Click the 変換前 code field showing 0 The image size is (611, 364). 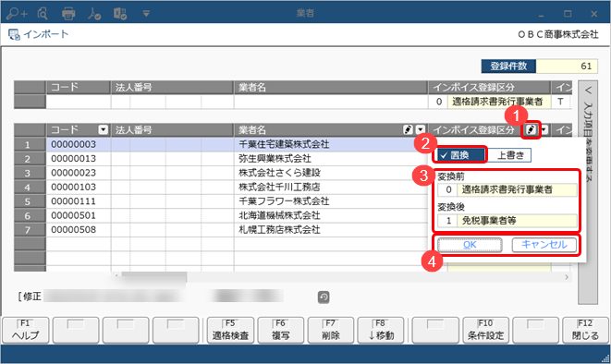tap(447, 189)
